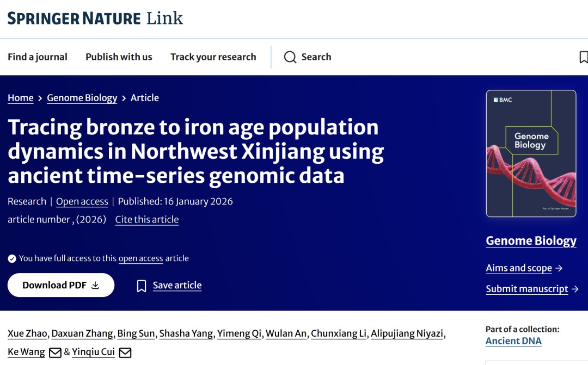The width and height of the screenshot is (588, 365).
Task: Click the Open access label link
Action: click(x=82, y=201)
